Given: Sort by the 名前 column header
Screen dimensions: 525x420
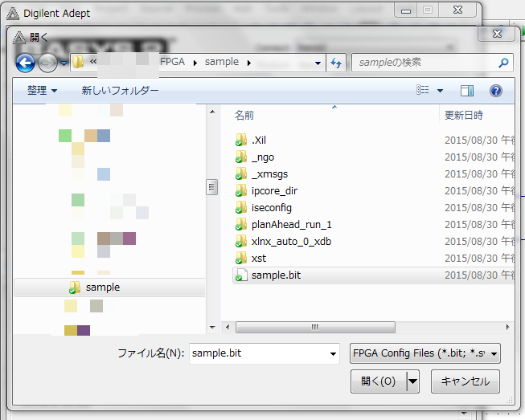Looking at the screenshot, I should pyautogui.click(x=244, y=116).
